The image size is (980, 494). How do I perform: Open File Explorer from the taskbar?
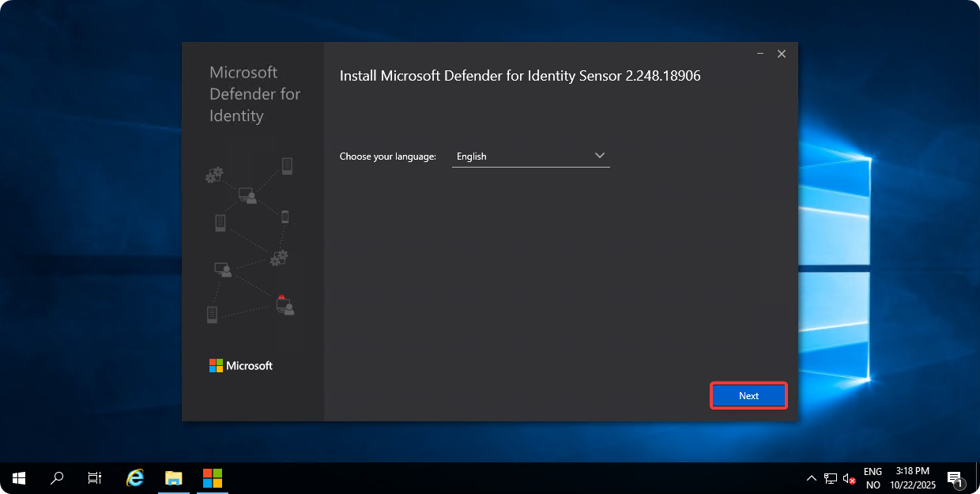pos(174,478)
